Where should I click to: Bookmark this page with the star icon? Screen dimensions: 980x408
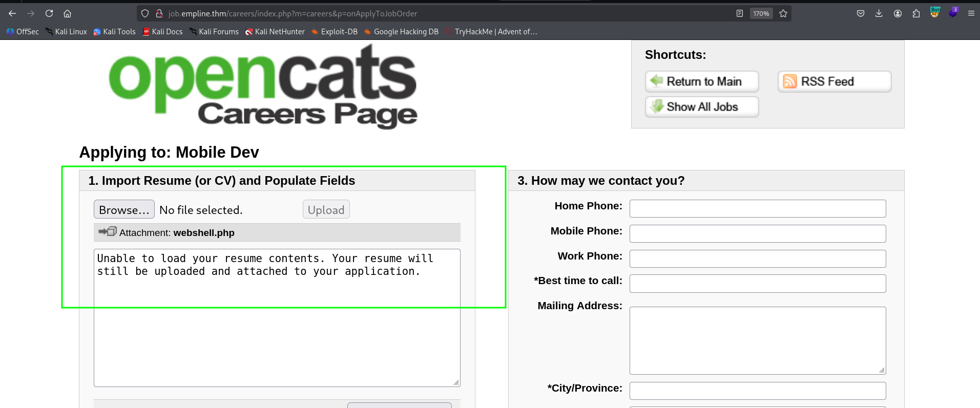[783, 13]
